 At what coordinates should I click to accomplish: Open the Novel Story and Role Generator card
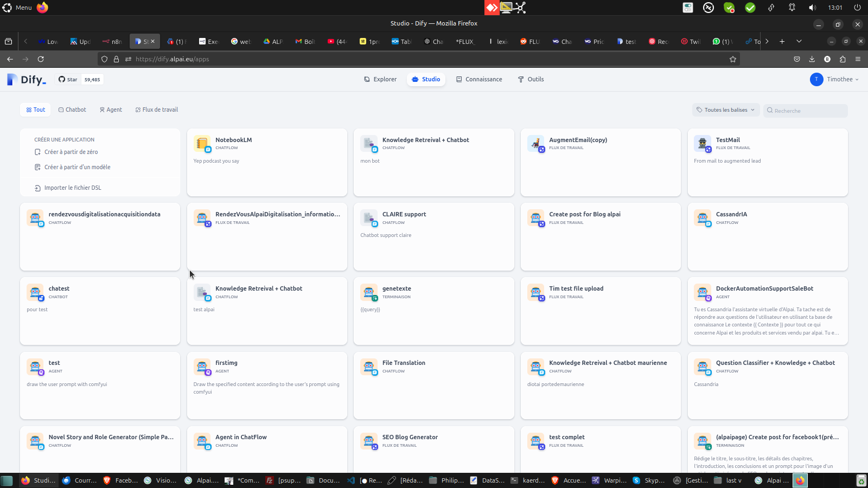100,449
